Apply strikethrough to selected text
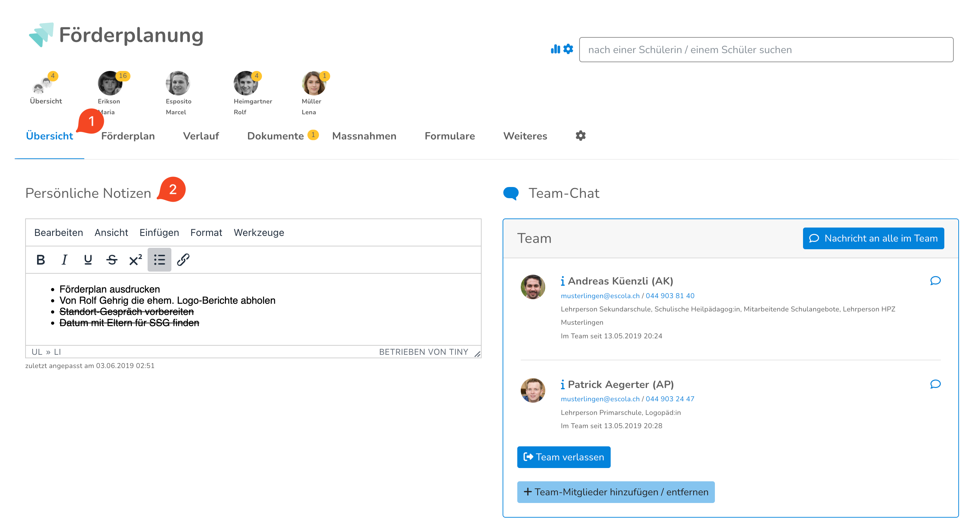The width and height of the screenshot is (980, 525). click(112, 260)
